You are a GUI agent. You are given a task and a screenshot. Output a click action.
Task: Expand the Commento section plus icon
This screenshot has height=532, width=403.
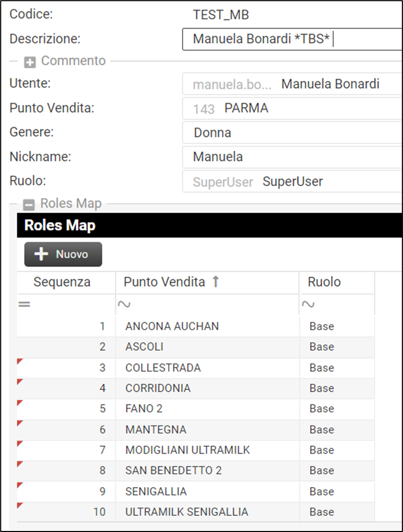[30, 62]
